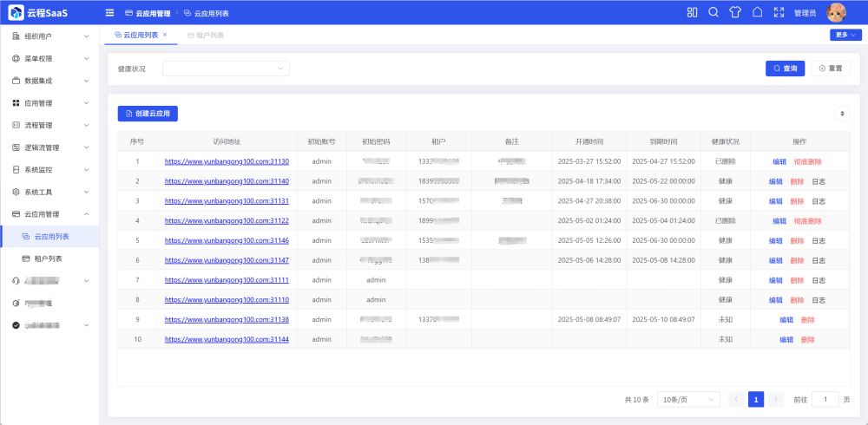The image size is (868, 425).
Task: Click the user avatar picture
Action: pyautogui.click(x=837, y=12)
